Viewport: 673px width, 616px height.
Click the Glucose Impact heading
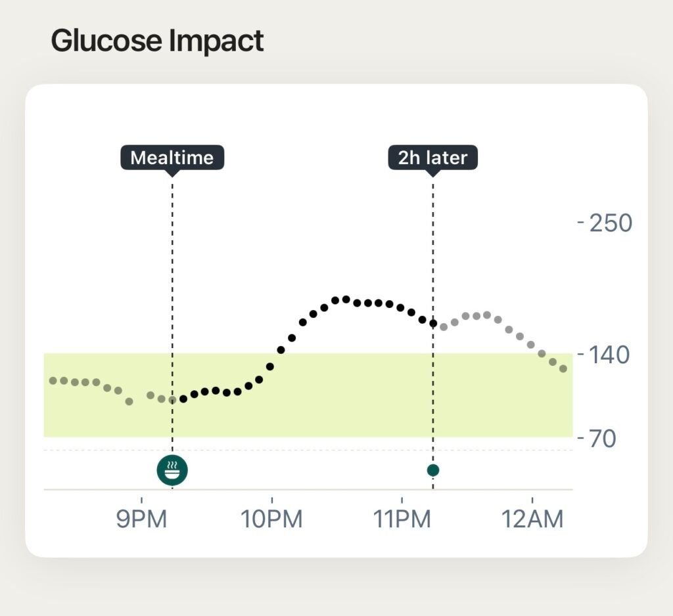157,41
